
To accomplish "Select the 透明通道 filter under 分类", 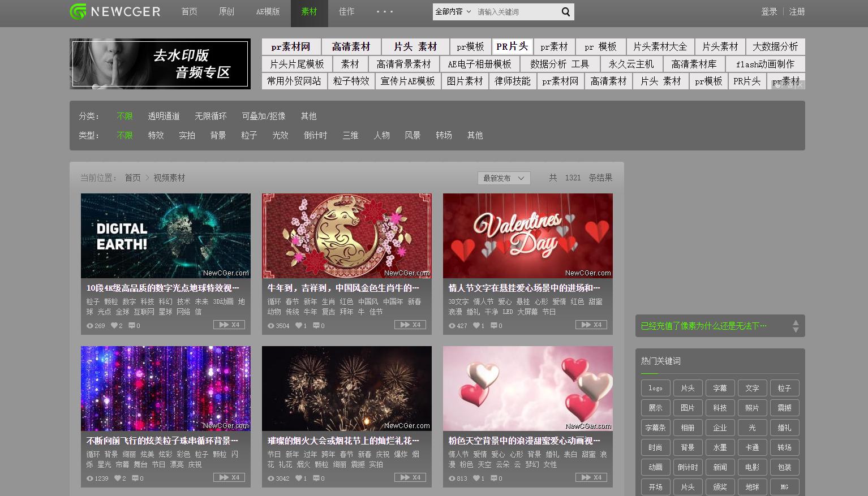I will [163, 116].
